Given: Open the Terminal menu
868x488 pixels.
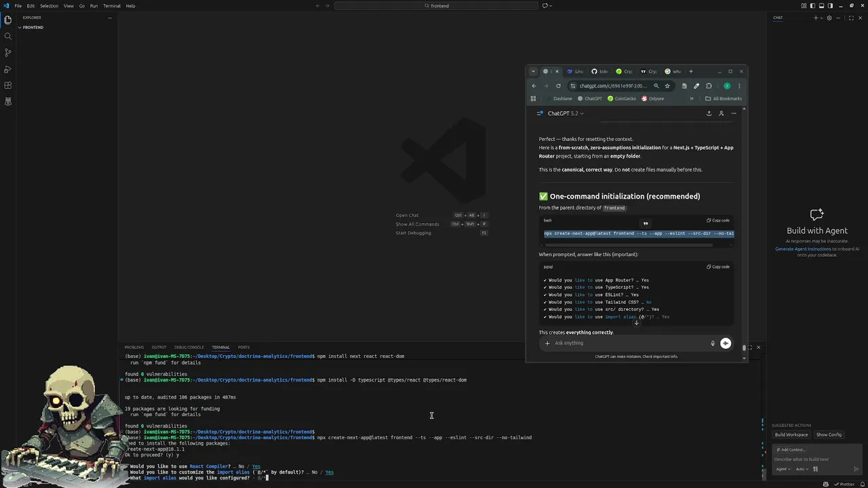Looking at the screenshot, I should click(112, 5).
